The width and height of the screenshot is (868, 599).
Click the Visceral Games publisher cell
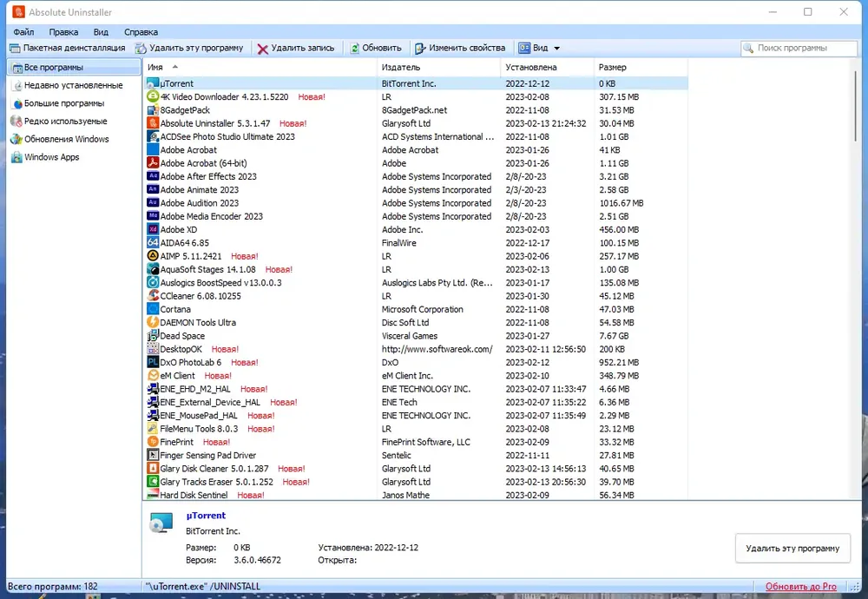point(409,335)
